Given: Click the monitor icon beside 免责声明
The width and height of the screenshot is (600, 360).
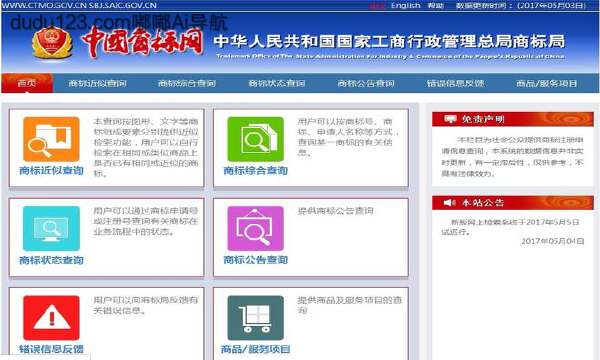Looking at the screenshot, I should [450, 119].
